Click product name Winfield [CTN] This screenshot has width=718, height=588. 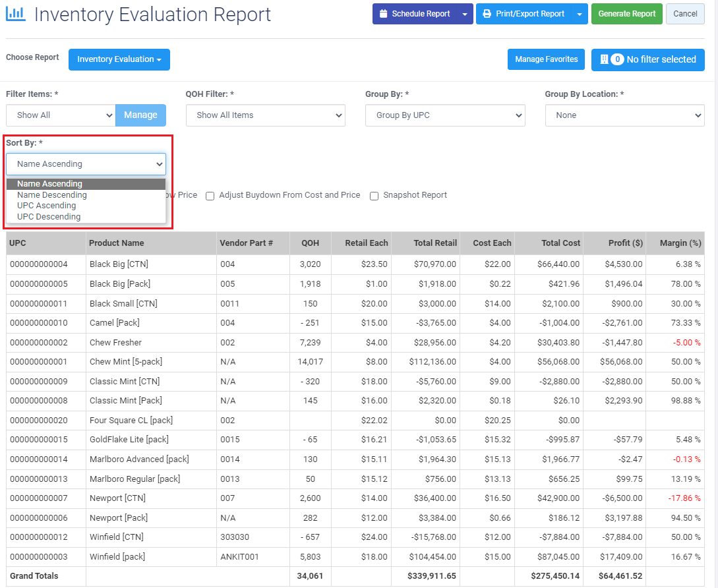pyautogui.click(x=117, y=537)
